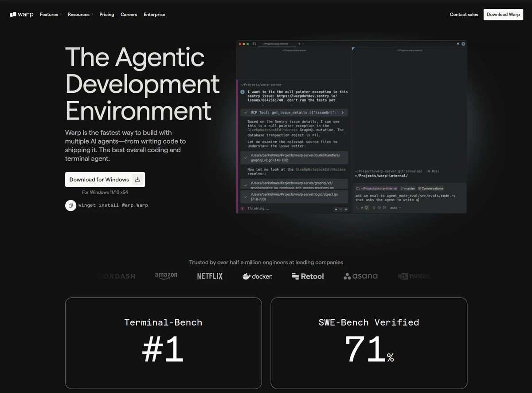
Task: Click the Thinking spinner icon
Action: (x=243, y=208)
